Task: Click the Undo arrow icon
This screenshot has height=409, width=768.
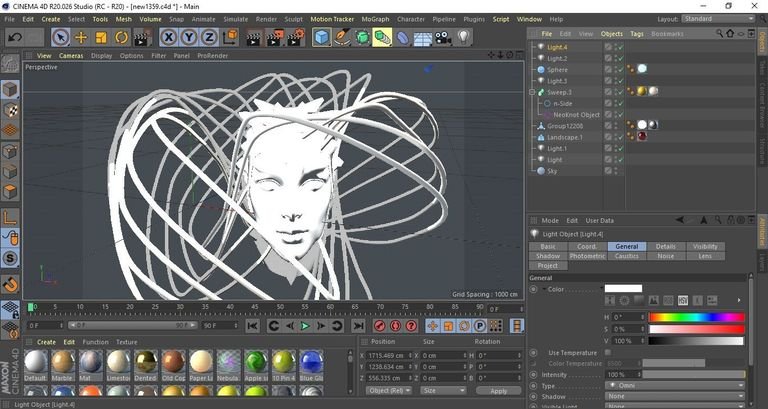Action: pyautogui.click(x=15, y=37)
